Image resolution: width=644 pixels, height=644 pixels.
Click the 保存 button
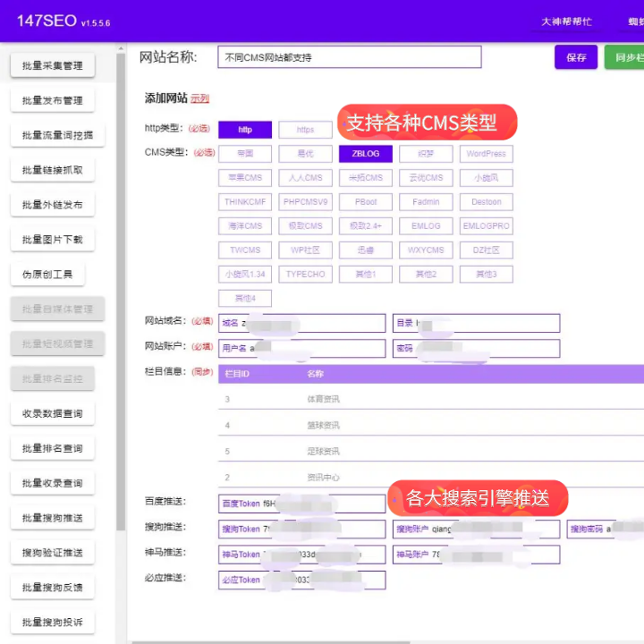[576, 57]
